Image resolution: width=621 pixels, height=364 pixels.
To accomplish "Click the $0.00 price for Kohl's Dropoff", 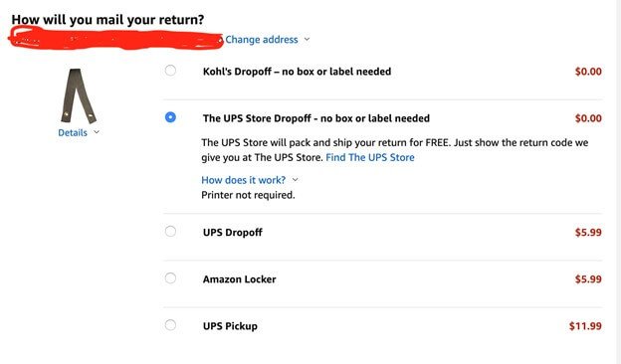I will (x=588, y=72).
